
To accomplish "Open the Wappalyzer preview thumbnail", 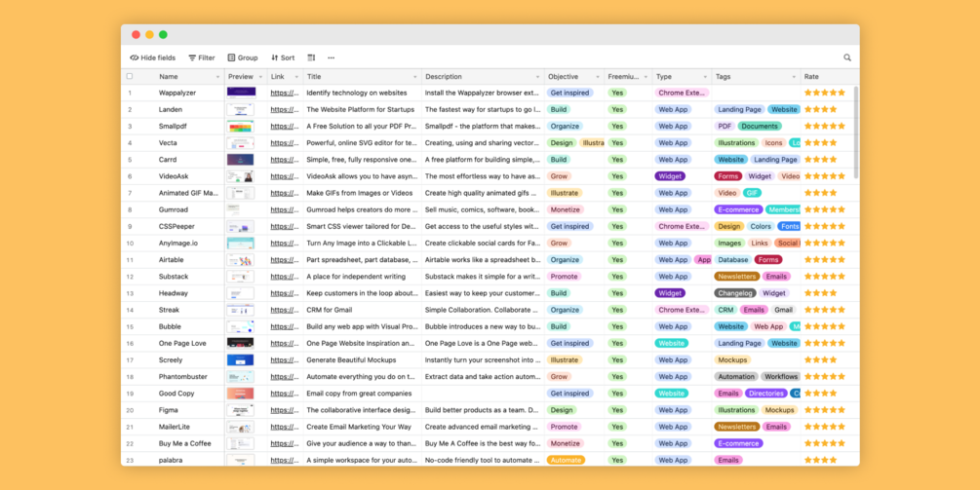I will pos(241,93).
